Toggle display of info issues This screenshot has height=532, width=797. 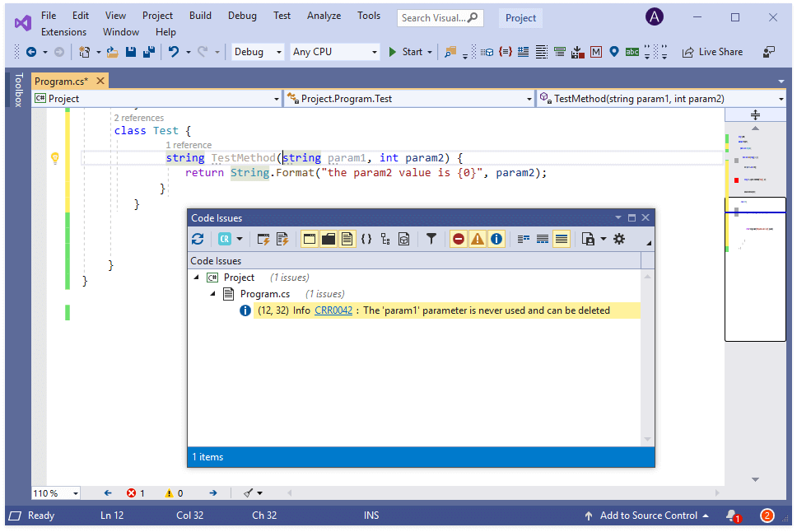496,239
